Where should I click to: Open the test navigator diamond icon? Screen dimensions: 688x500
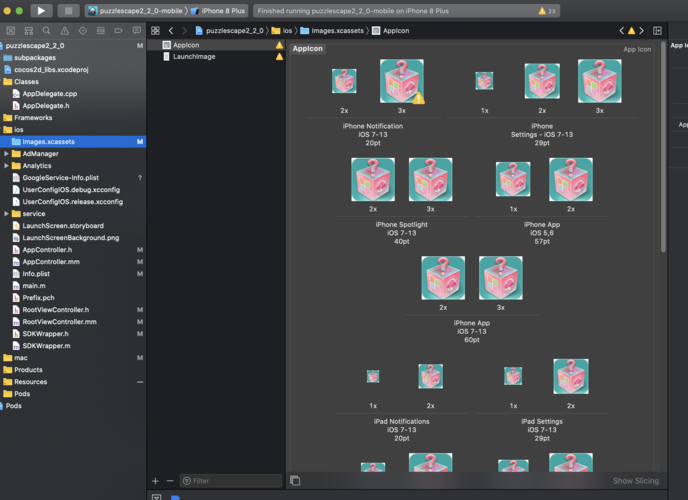tap(82, 30)
